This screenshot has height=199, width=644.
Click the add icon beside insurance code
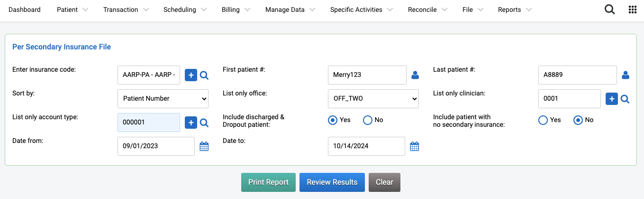[x=191, y=75]
